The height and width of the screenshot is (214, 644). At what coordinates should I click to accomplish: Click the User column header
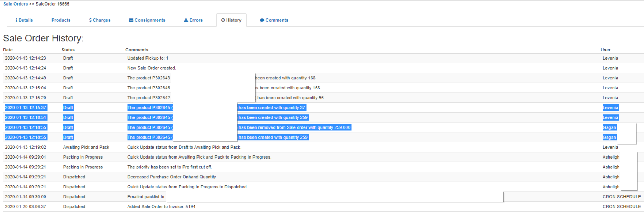pyautogui.click(x=605, y=50)
